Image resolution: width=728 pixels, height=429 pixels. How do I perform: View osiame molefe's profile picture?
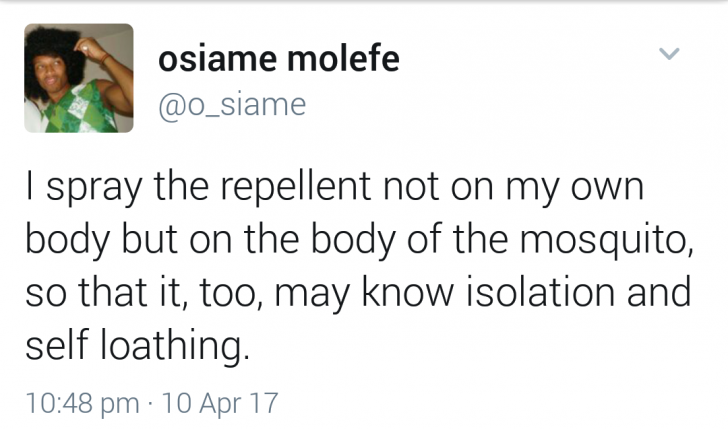pyautogui.click(x=79, y=78)
